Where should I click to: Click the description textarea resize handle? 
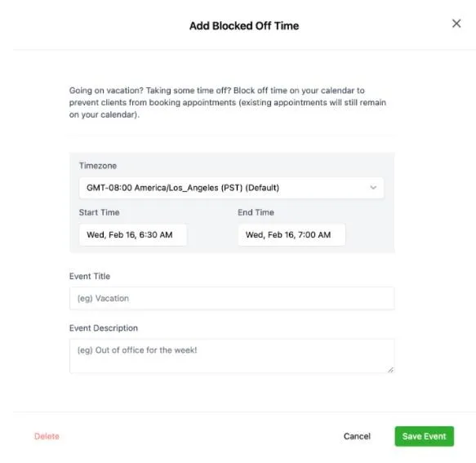[x=391, y=369]
